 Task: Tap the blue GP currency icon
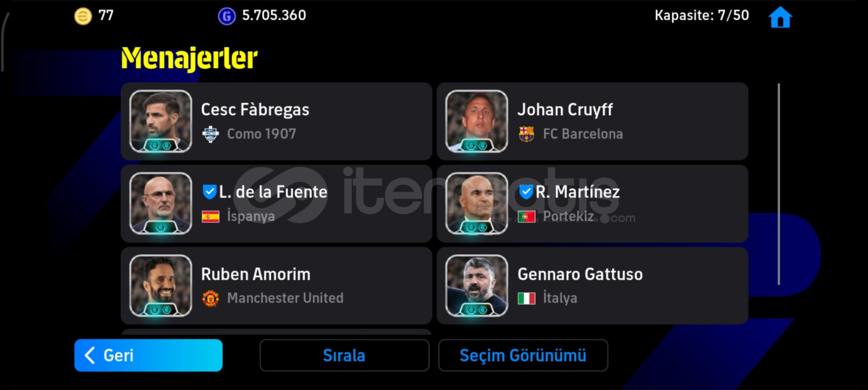pos(226,16)
